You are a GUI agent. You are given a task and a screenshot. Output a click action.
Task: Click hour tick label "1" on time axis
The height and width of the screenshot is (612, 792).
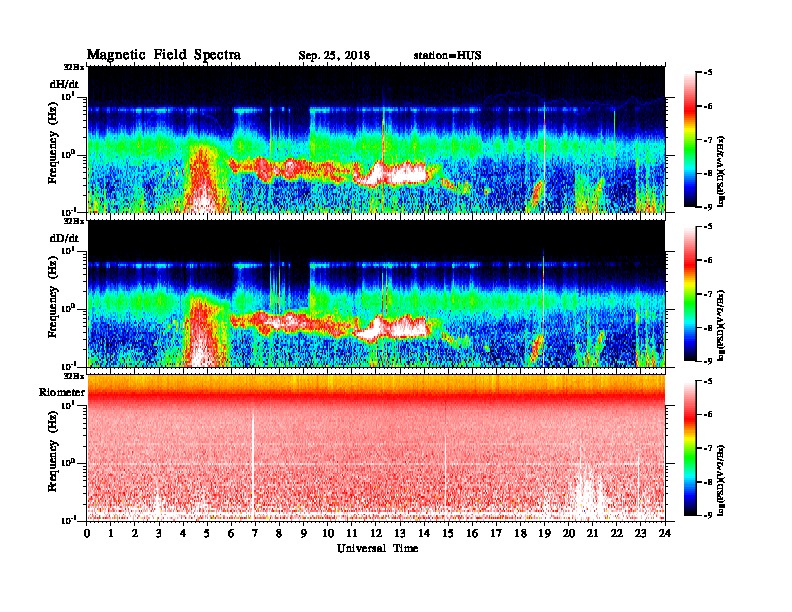click(111, 533)
